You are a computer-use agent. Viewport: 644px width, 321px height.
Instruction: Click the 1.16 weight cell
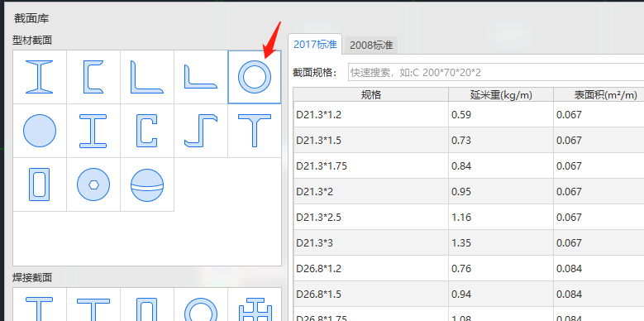click(501, 217)
